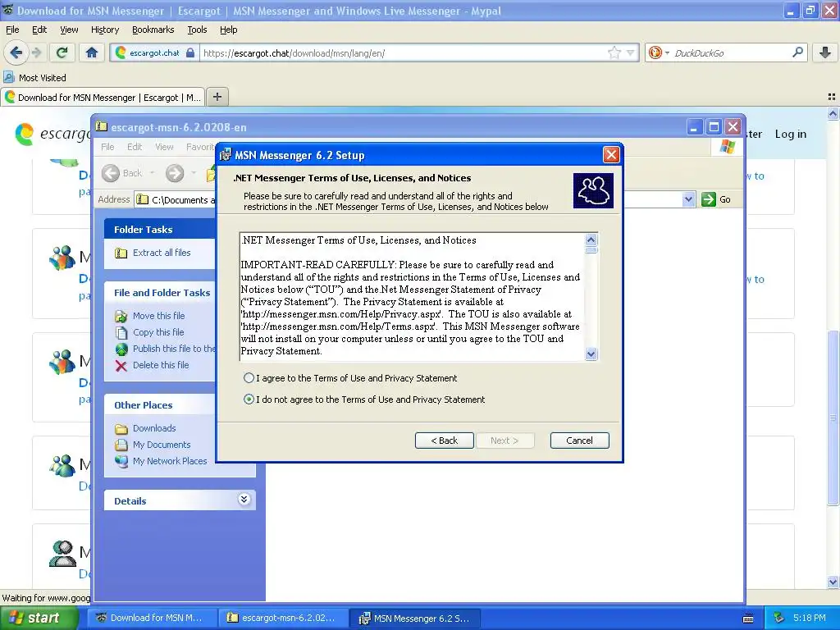The width and height of the screenshot is (840, 630).
Task: Open the Tools menu in Mypal
Action: pos(197,30)
